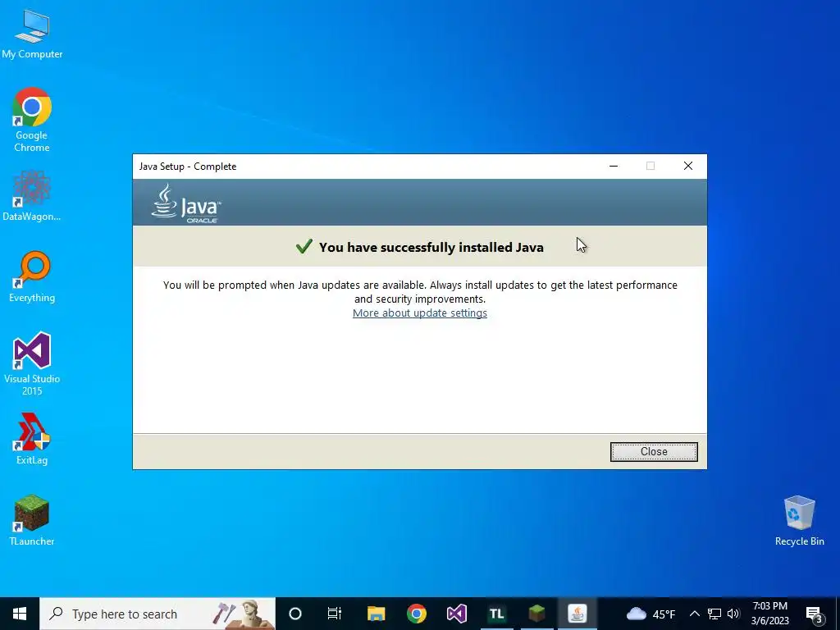Viewport: 840px width, 630px height.
Task: Launch Visual Studio 2015 desktop shortcut
Action: [32, 364]
